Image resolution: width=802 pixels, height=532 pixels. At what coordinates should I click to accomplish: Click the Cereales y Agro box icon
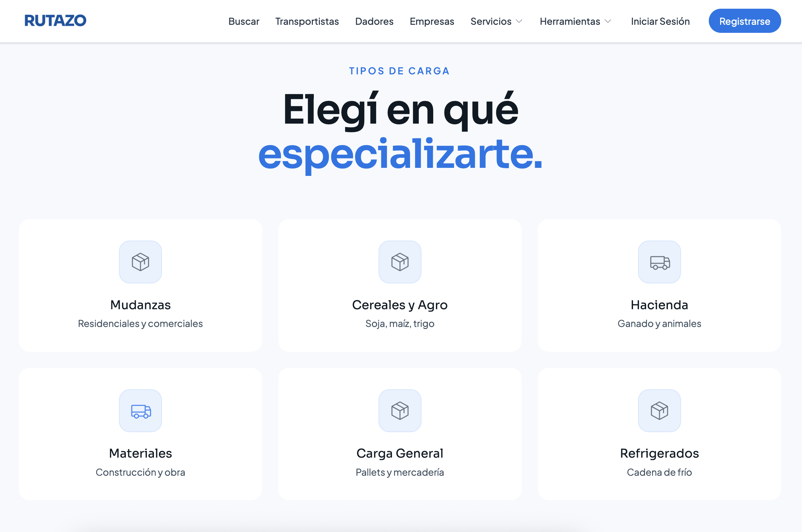pyautogui.click(x=400, y=262)
